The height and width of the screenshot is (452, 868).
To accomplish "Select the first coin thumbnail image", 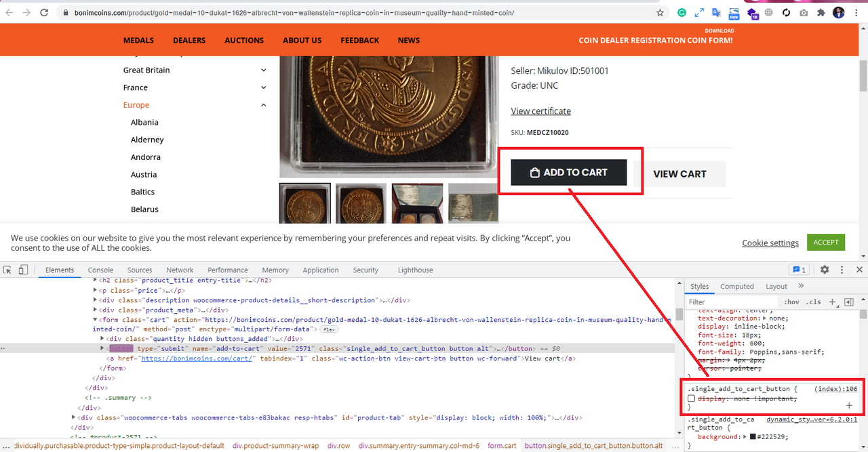I will 305,203.
